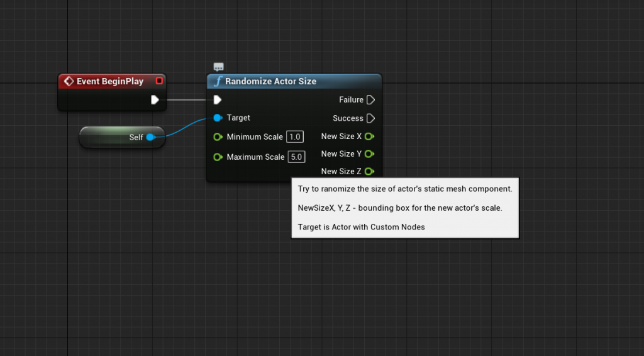Image resolution: width=644 pixels, height=356 pixels.
Task: Toggle the comment bubble above Randomize Actor Size
Action: [x=218, y=67]
